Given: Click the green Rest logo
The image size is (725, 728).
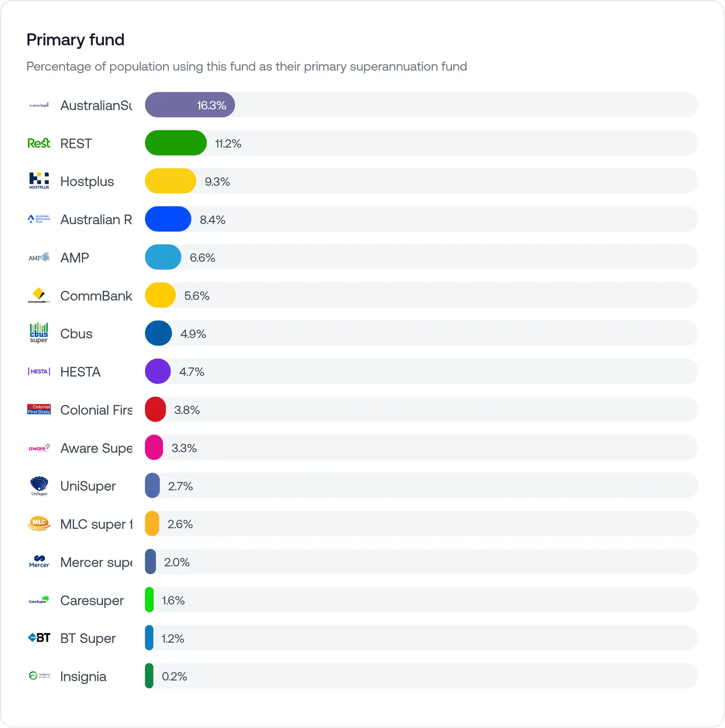Looking at the screenshot, I should [39, 143].
